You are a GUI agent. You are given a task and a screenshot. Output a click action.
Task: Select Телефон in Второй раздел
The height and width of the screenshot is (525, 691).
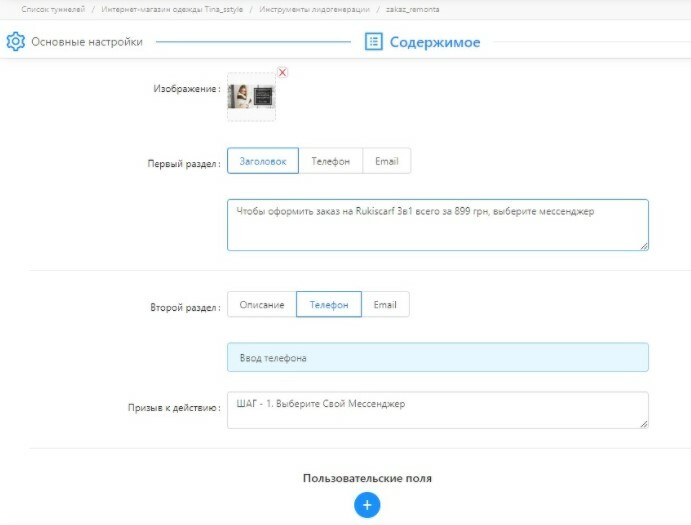[329, 305]
